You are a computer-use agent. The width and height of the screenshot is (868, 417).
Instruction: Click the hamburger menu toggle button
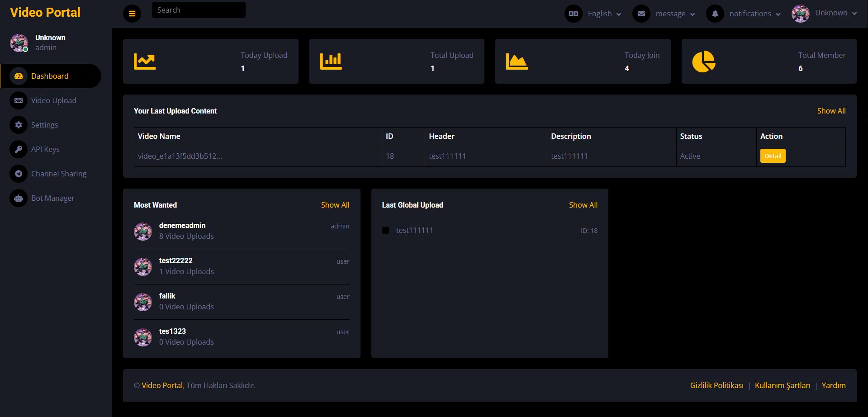tap(132, 14)
